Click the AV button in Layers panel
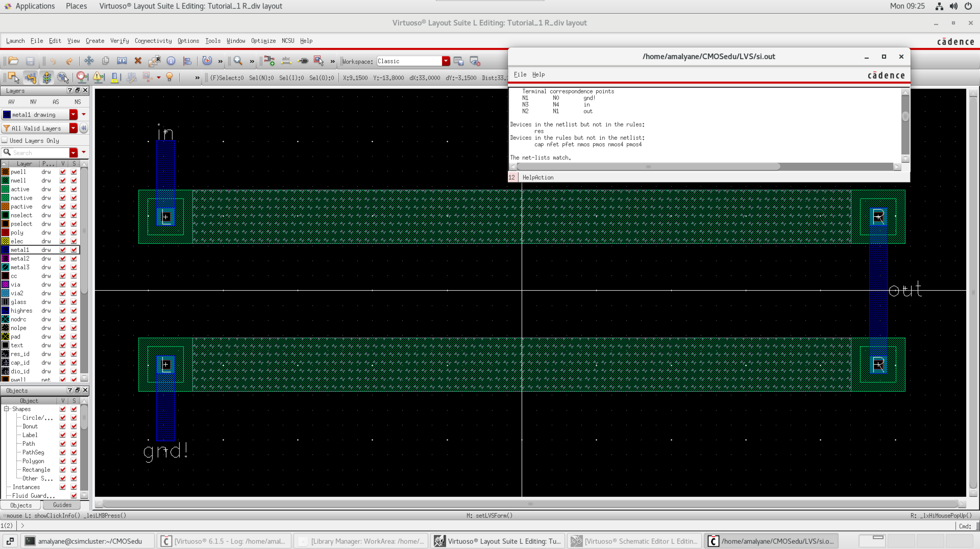This screenshot has height=549, width=980. coord(11,102)
